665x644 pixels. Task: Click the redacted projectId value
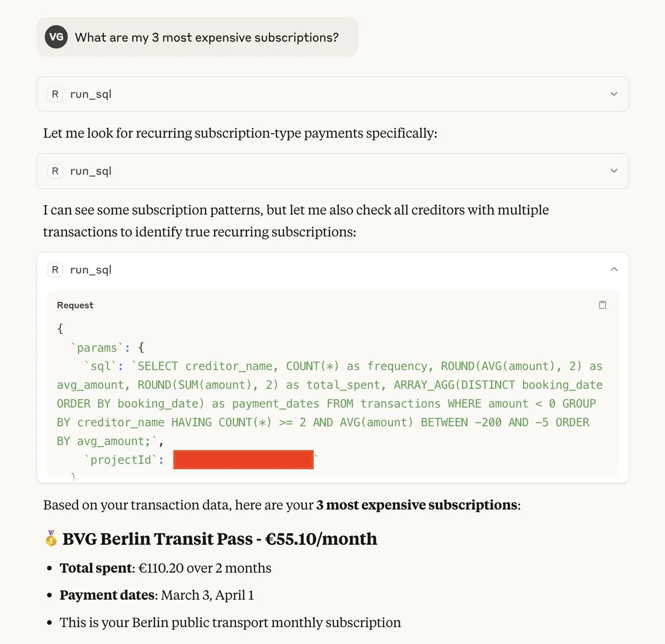[243, 460]
